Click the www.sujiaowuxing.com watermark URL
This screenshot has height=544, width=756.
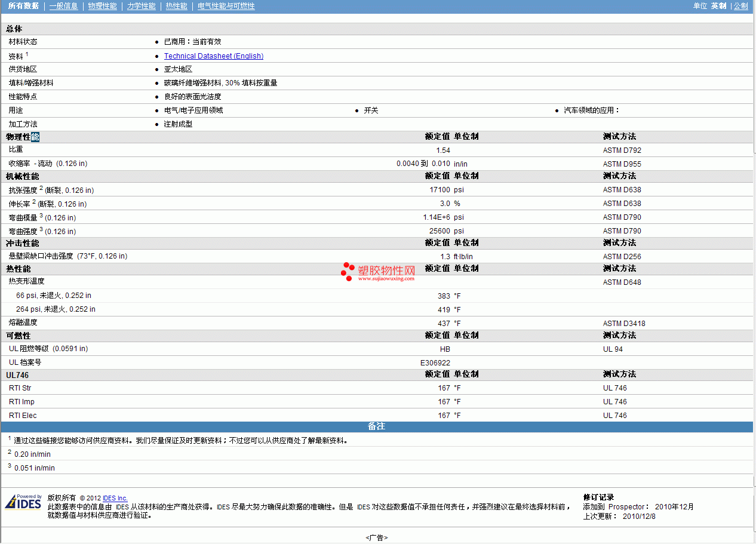coord(386,279)
